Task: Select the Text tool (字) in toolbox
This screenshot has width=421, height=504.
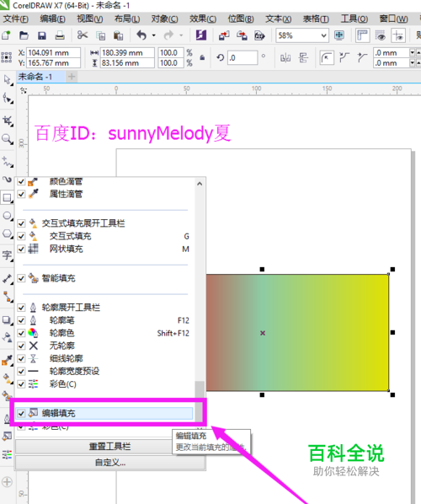Action: point(8,256)
